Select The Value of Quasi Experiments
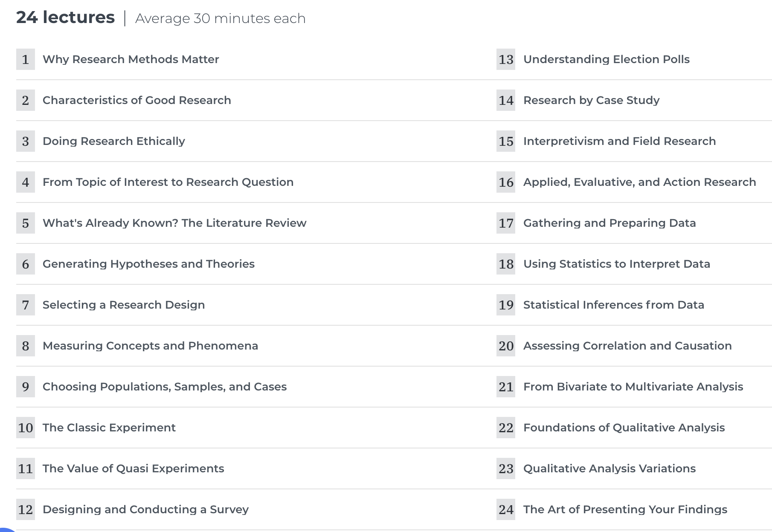This screenshot has height=532, width=772. pos(133,468)
